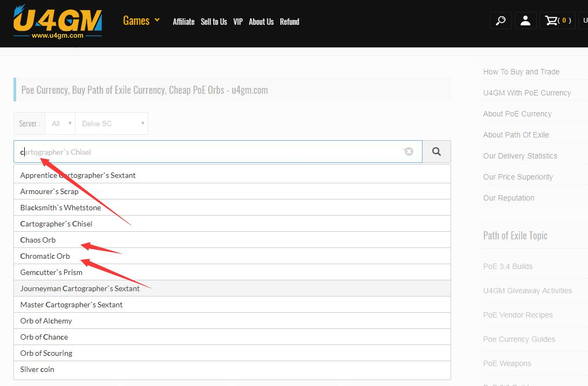Open 'U4GM With PoE Currency' link
Image resolution: width=588 pixels, height=386 pixels.
point(527,93)
